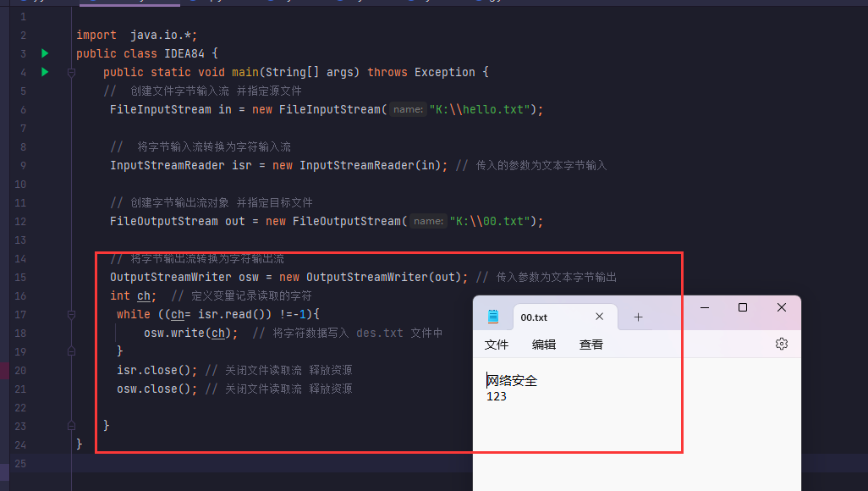The image size is (868, 491).
Task: Close the 00.txt tab
Action: [599, 317]
